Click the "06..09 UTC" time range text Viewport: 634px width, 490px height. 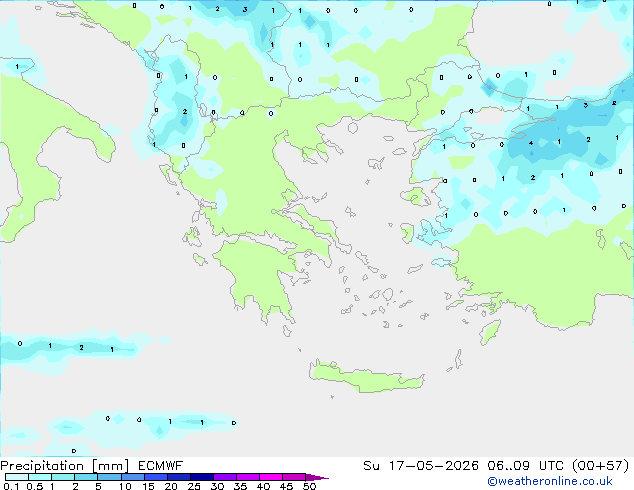click(526, 466)
